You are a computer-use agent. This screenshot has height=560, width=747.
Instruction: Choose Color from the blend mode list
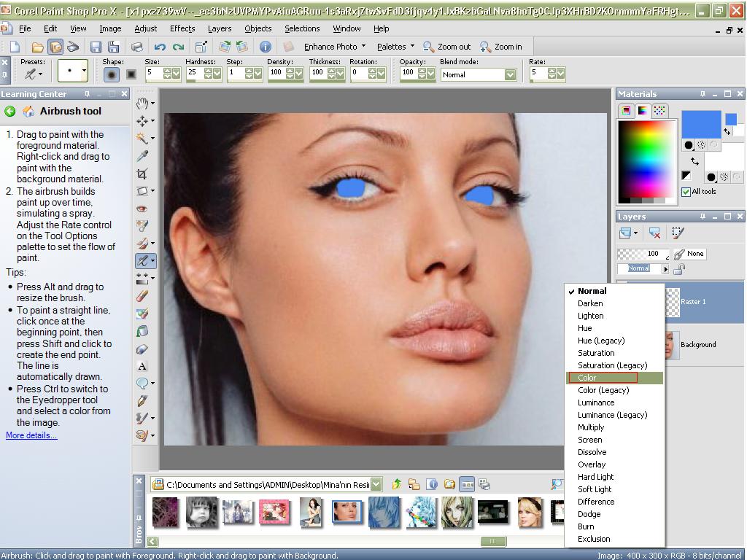(x=587, y=378)
